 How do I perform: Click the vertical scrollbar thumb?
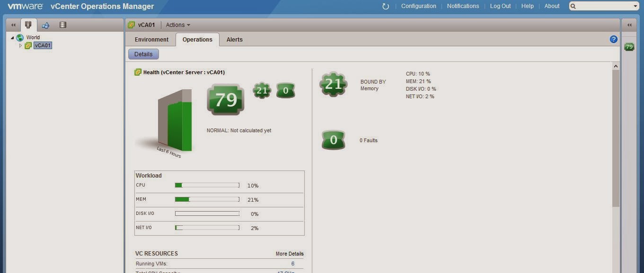(616, 138)
